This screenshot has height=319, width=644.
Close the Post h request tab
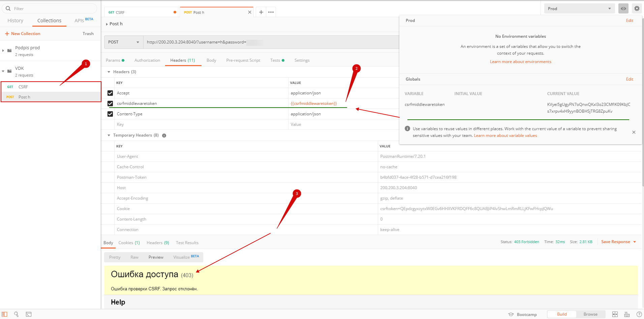click(249, 12)
